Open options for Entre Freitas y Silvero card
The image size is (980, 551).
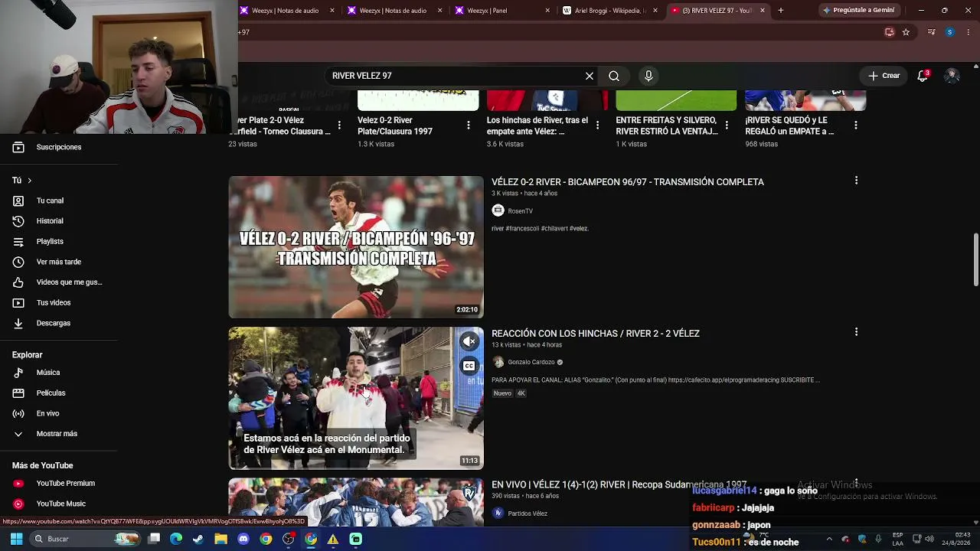point(727,125)
